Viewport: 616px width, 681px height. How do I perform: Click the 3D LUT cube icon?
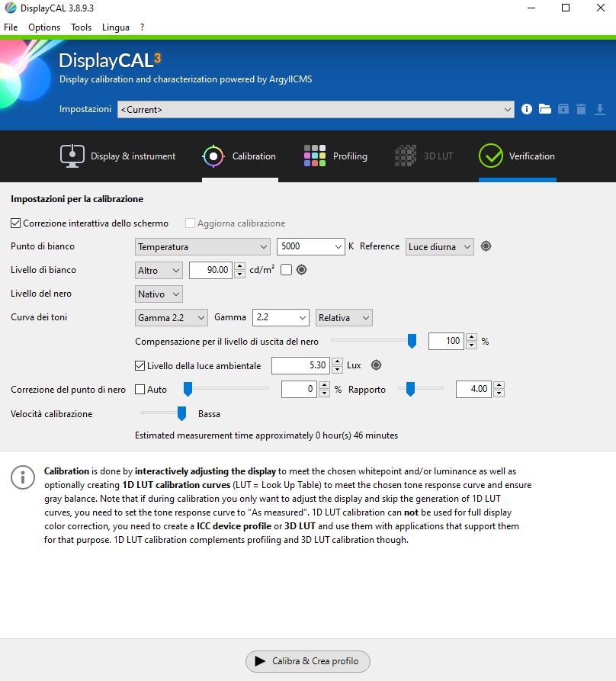pyautogui.click(x=406, y=156)
